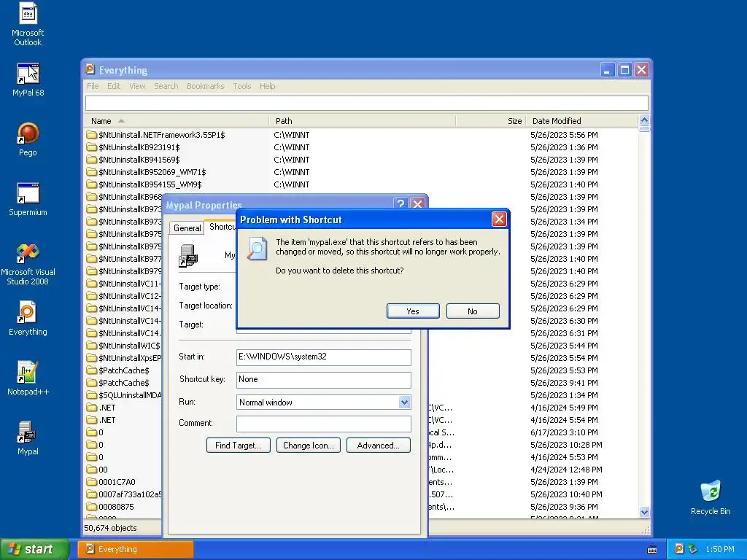The image size is (747, 560).
Task: Open the View menu in Everything
Action: coord(137,86)
